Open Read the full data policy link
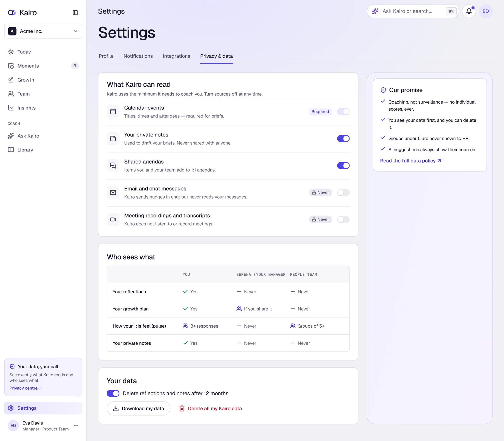Viewport: 504px width, 441px height. click(411, 161)
